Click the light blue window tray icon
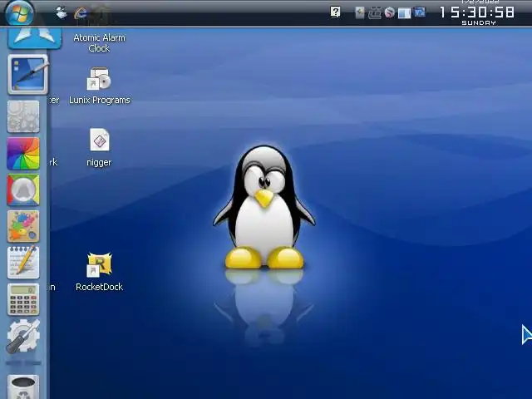Screen dimensions: 532x399 pyautogui.click(x=404, y=13)
